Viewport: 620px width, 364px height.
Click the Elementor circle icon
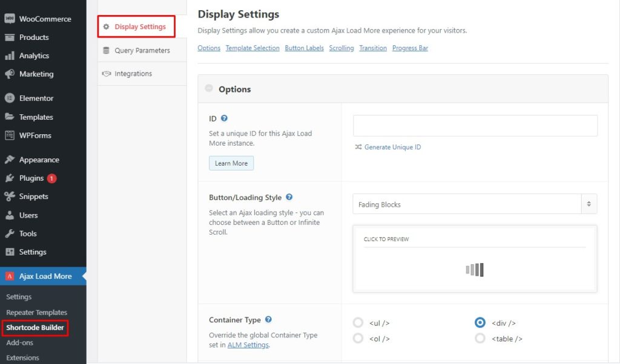pos(10,98)
